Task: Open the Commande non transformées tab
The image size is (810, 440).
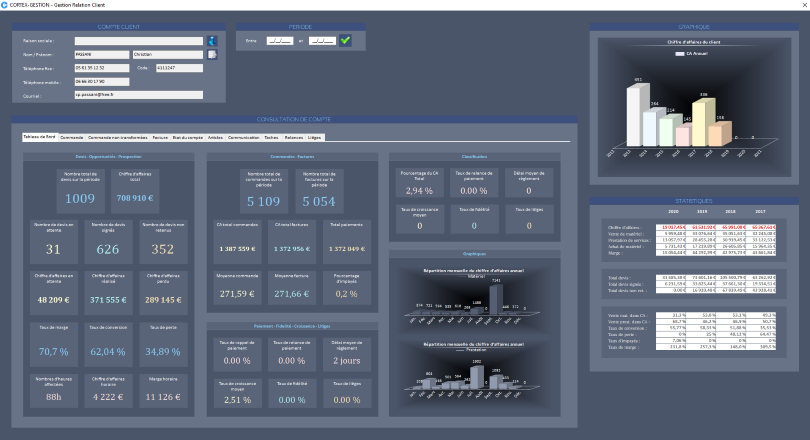Action: point(118,137)
